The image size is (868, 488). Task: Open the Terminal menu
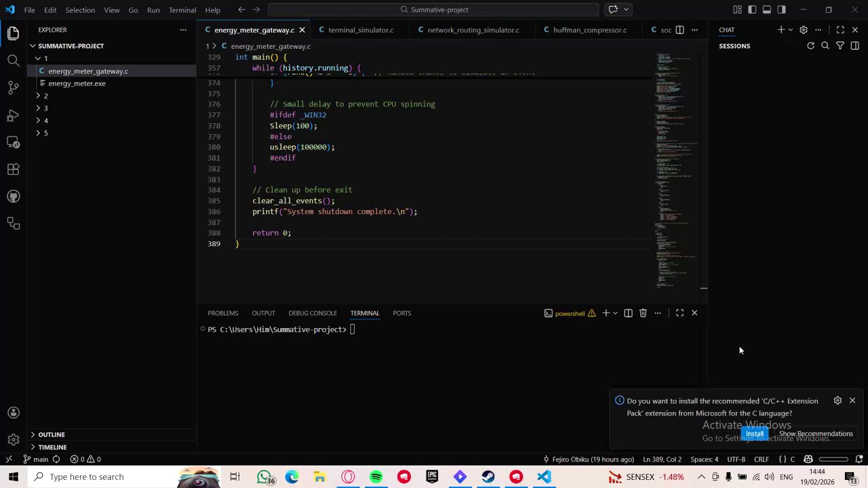coord(182,10)
